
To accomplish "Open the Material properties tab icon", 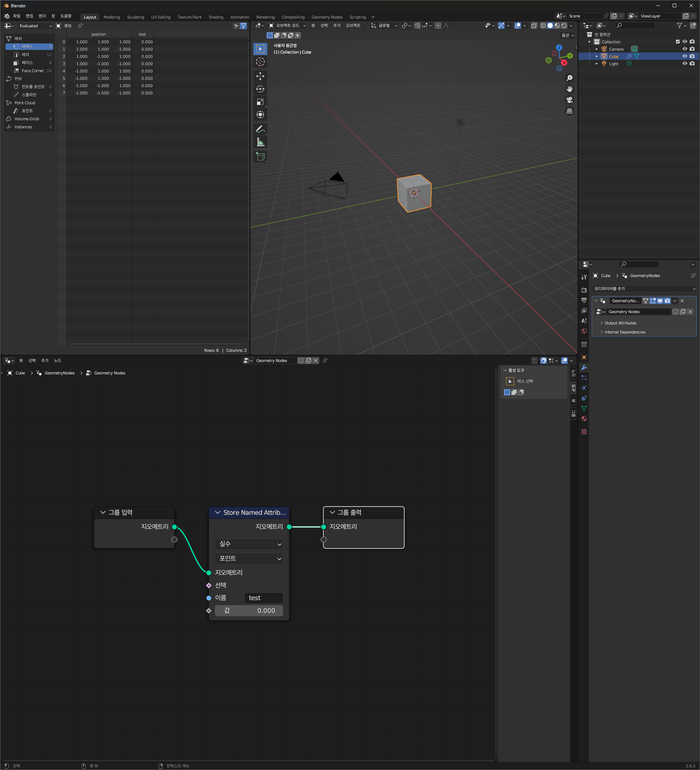I will tap(584, 419).
